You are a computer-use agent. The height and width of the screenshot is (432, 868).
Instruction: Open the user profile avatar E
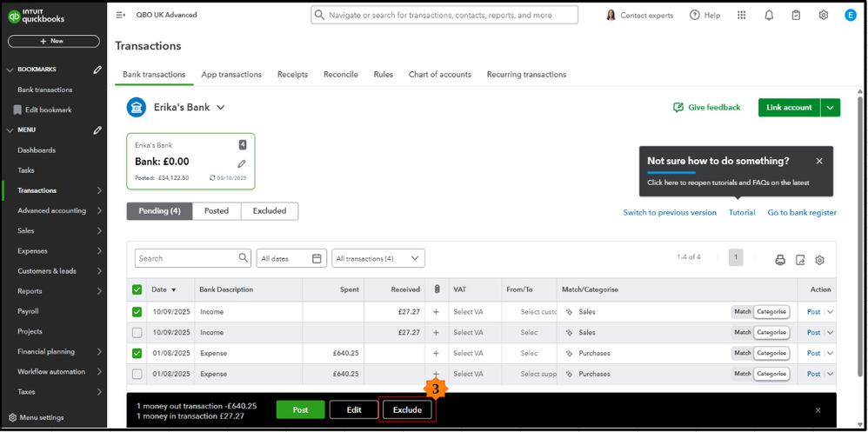[851, 15]
